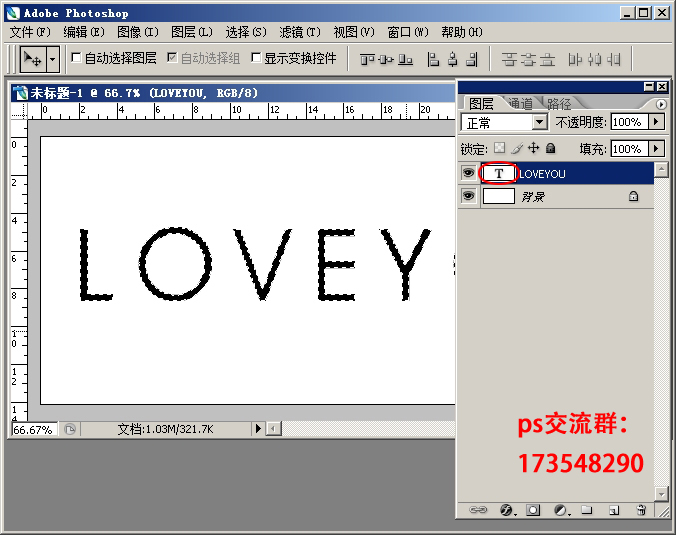Click the Distribute left edges icon

(575, 59)
